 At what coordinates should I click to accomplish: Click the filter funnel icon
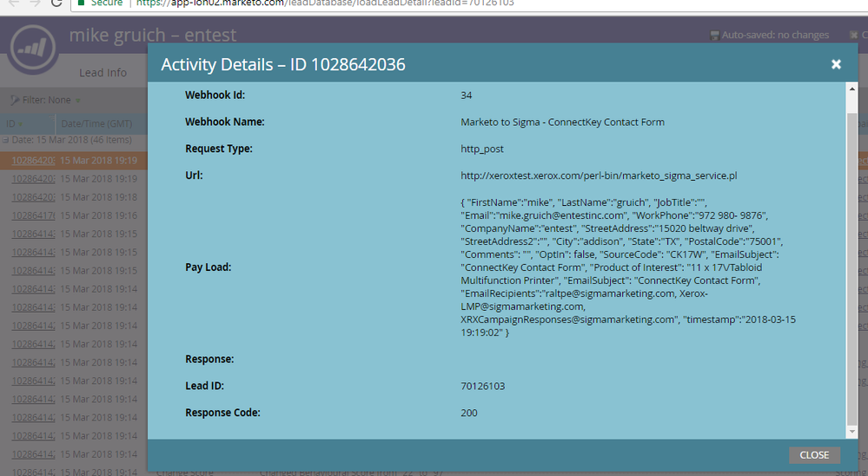tap(15, 100)
